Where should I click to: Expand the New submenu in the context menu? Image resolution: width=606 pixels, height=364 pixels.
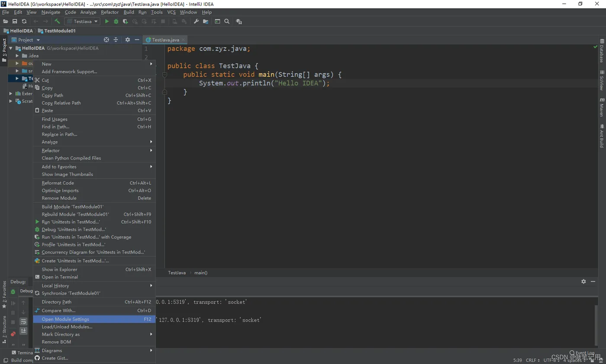94,64
